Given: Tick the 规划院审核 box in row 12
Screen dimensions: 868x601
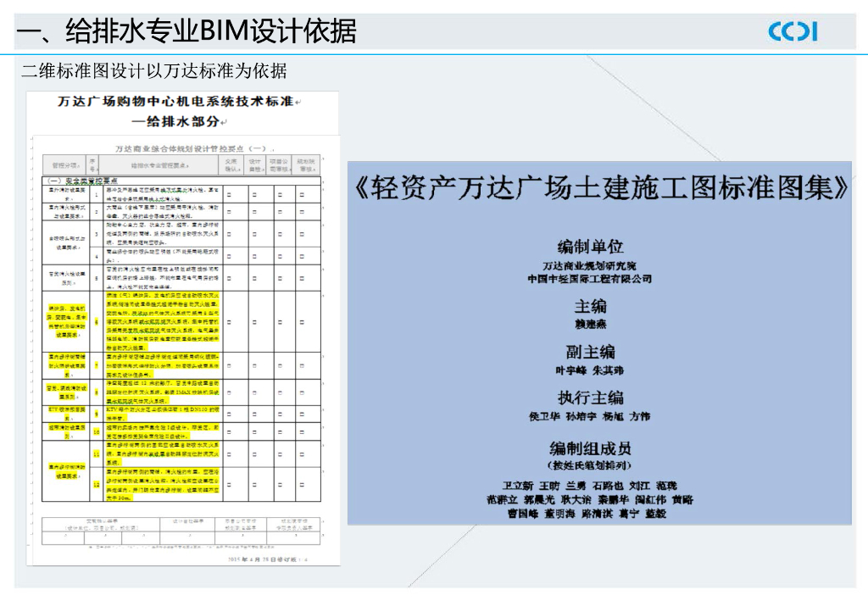Looking at the screenshot, I should pyautogui.click(x=303, y=485).
